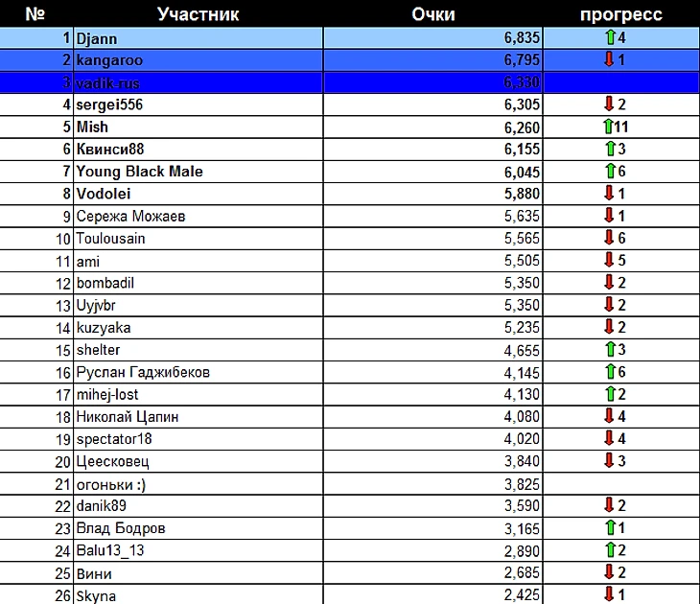Screen dimensions: 700x604
Task: Select participant name sergei556
Action: click(109, 105)
